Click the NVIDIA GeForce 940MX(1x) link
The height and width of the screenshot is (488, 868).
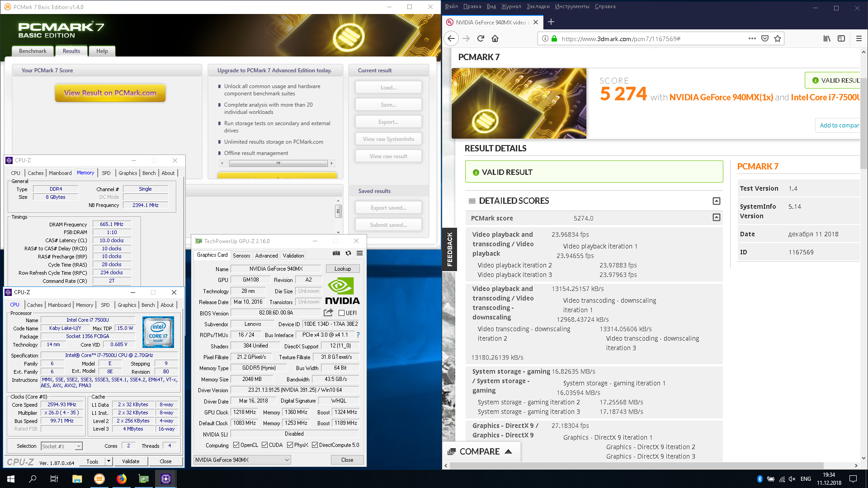(x=721, y=97)
